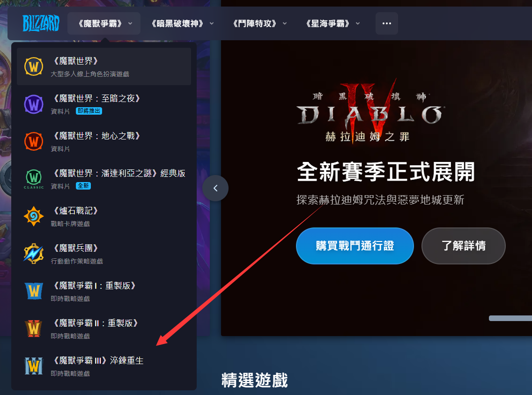Click the 探索赫拉迪姆咒法與惡夢地城更新 subtitle
Viewport: 532px width, 395px height.
coord(380,200)
